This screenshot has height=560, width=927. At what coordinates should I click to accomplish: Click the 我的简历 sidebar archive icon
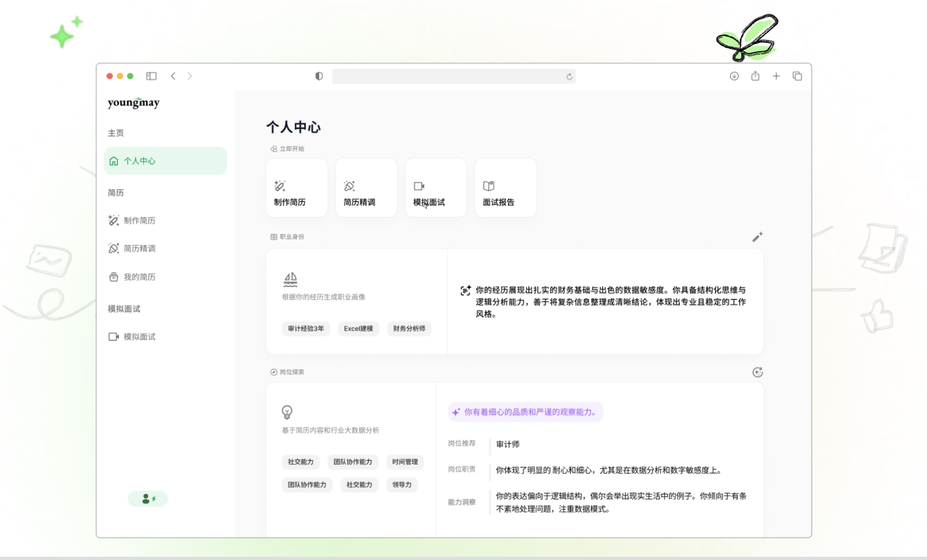(114, 277)
